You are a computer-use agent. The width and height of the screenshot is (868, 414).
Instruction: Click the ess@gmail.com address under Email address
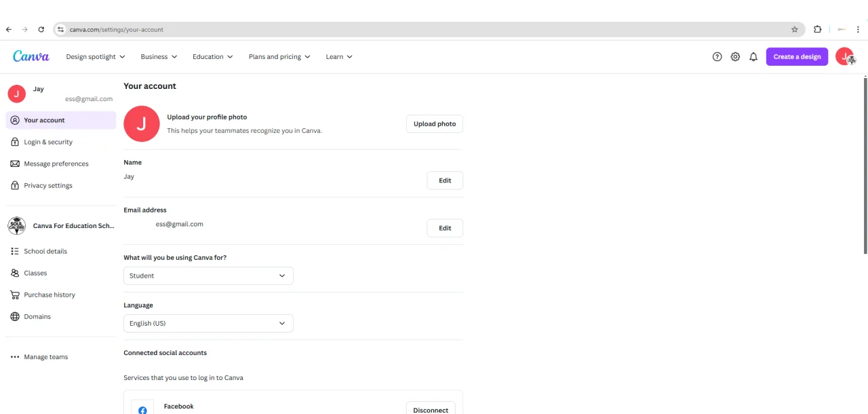(x=179, y=224)
